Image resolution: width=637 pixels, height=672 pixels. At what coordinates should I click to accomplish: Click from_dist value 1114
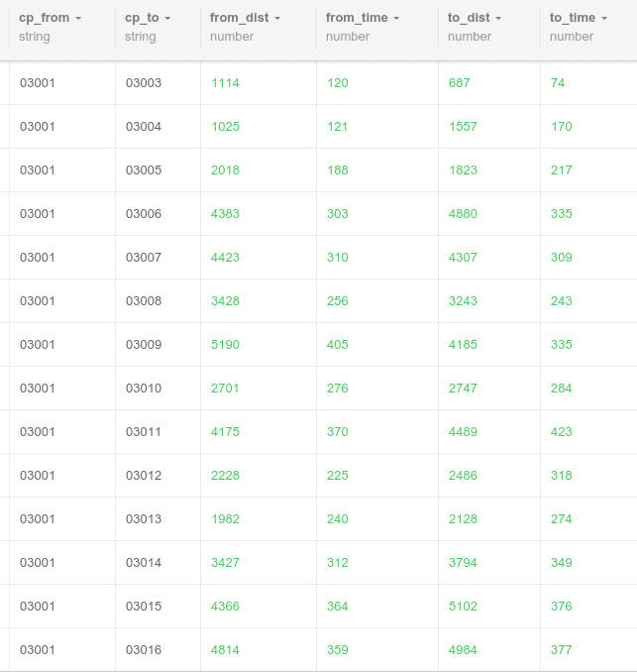[x=225, y=82]
